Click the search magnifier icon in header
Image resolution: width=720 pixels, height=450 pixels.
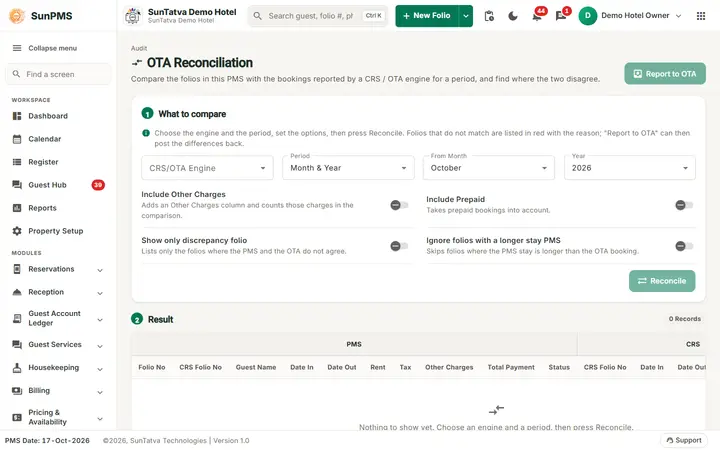[x=258, y=16]
